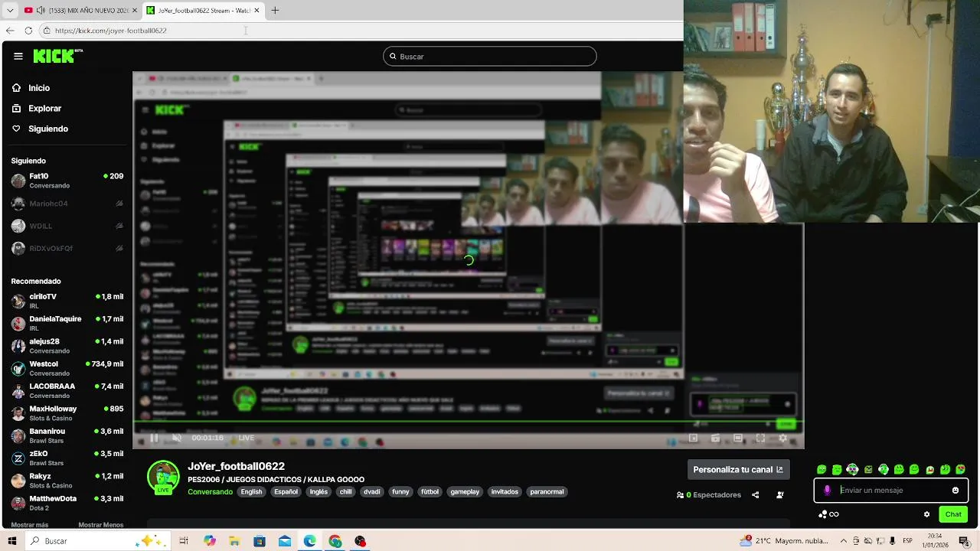This screenshot has width=980, height=551.
Task: Enable picture-in-picture mini player
Action: pos(693,438)
